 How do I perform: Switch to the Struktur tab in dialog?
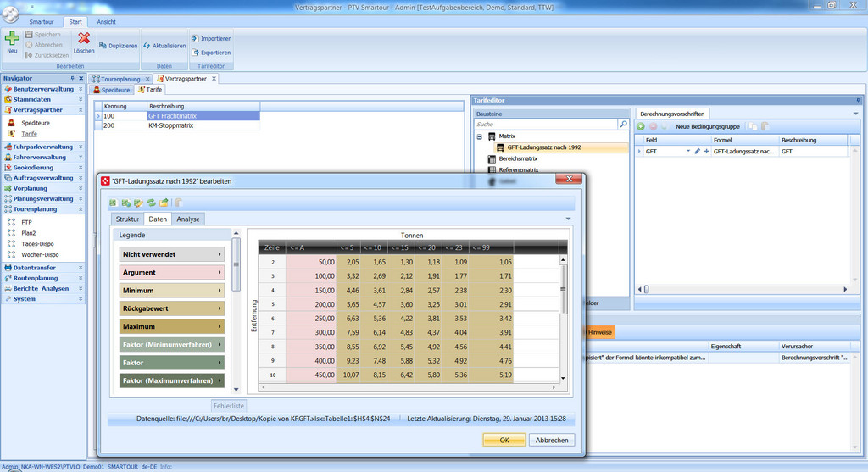coord(127,219)
